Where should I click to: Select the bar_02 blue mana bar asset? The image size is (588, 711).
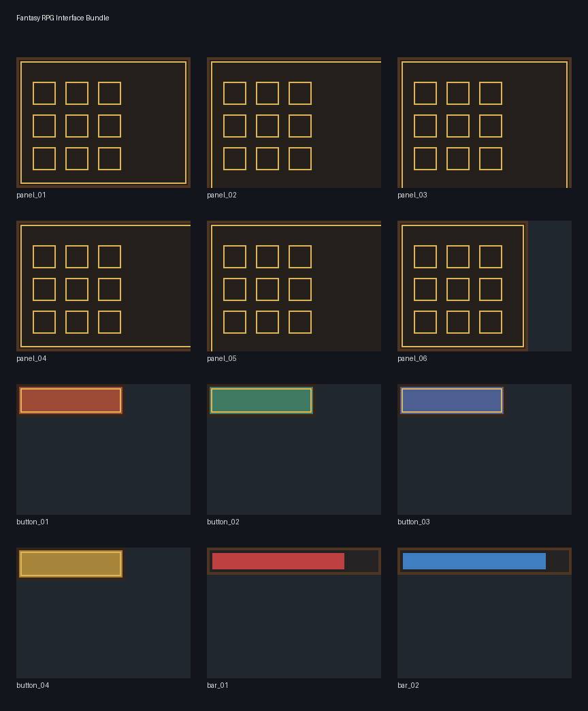(x=485, y=613)
